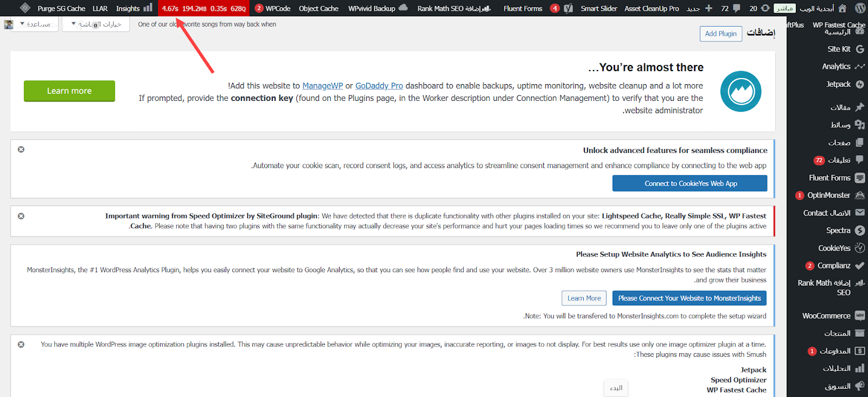
Task: Click Connect to CookieYes Web App button
Action: pyautogui.click(x=690, y=183)
